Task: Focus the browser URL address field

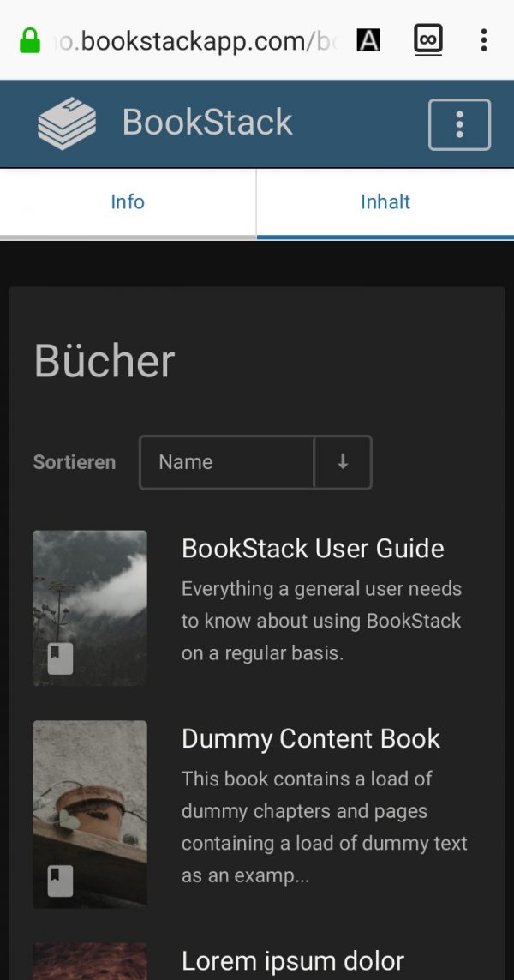Action: point(193,40)
